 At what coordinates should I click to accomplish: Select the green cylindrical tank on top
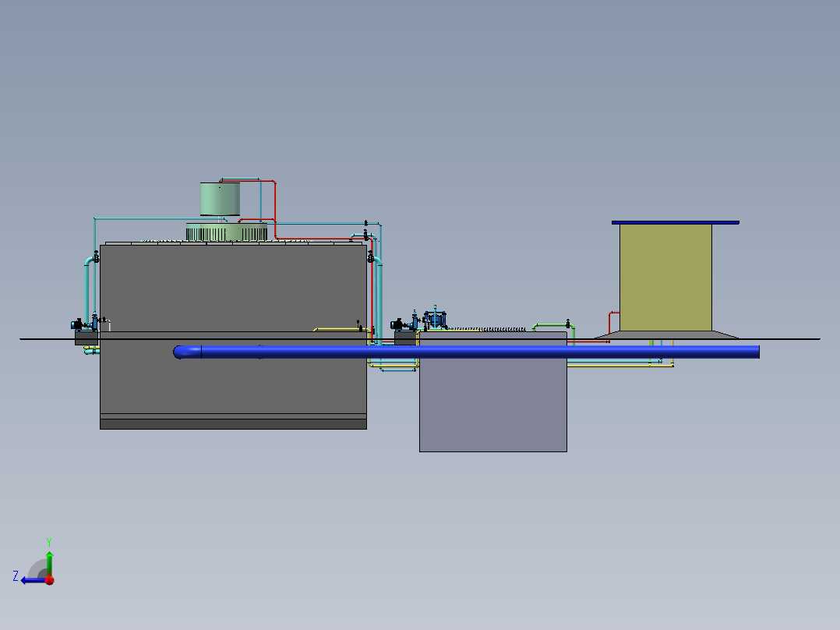pos(220,199)
